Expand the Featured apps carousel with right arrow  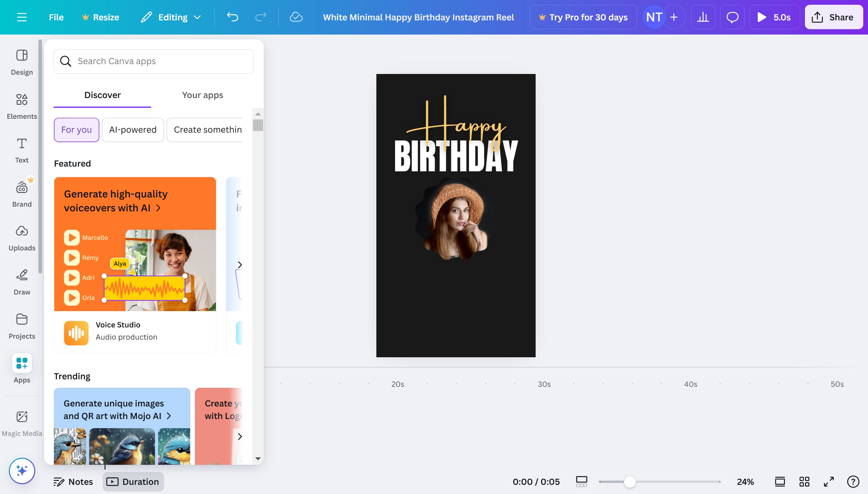pyautogui.click(x=241, y=264)
